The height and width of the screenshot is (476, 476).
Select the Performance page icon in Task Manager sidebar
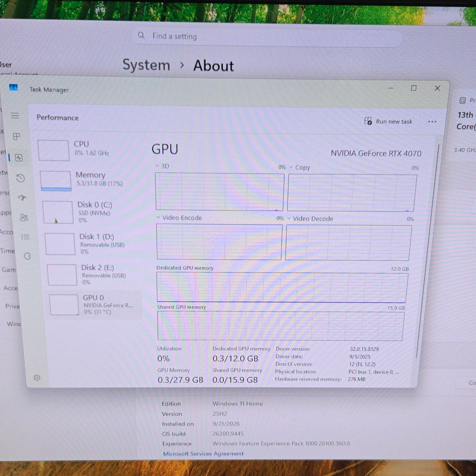click(19, 157)
